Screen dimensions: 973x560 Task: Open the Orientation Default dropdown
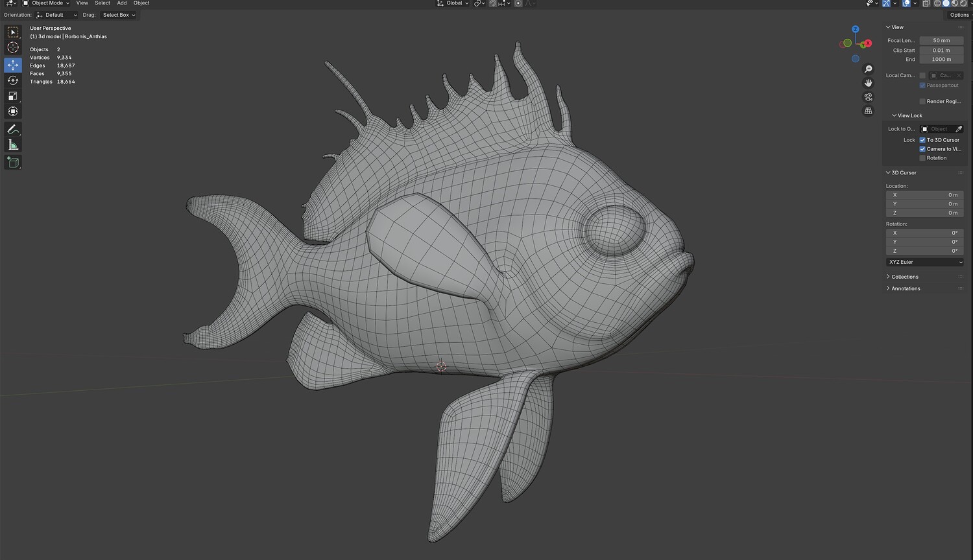click(x=56, y=15)
